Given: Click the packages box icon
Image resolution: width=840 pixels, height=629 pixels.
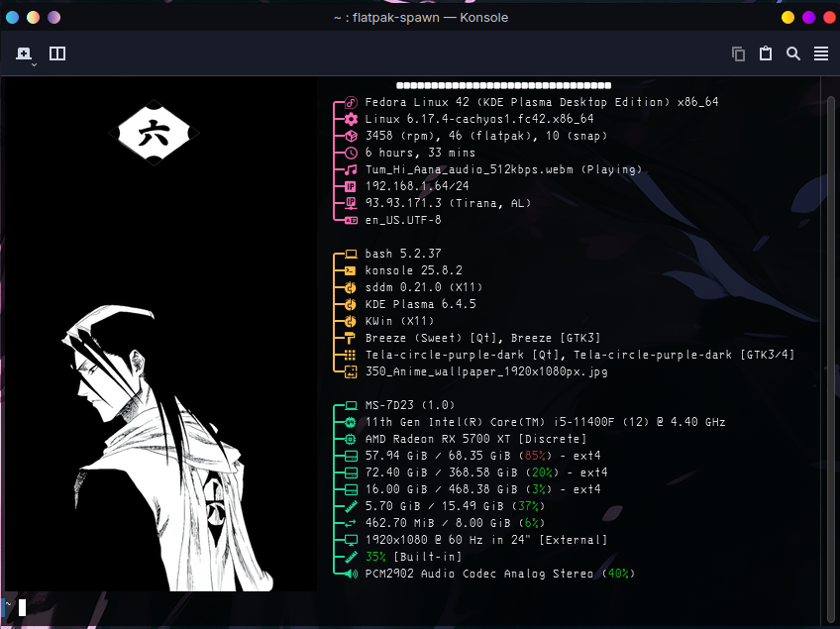Looking at the screenshot, I should coord(351,136).
